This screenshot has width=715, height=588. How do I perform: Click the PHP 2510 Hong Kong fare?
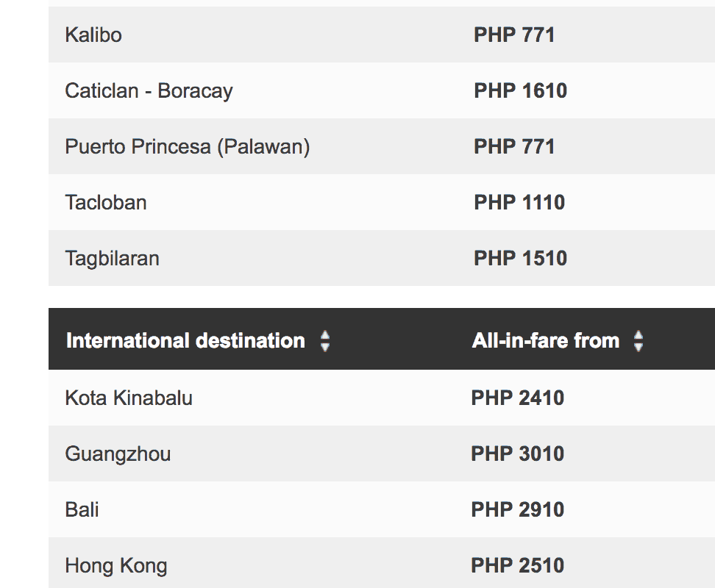tap(518, 565)
